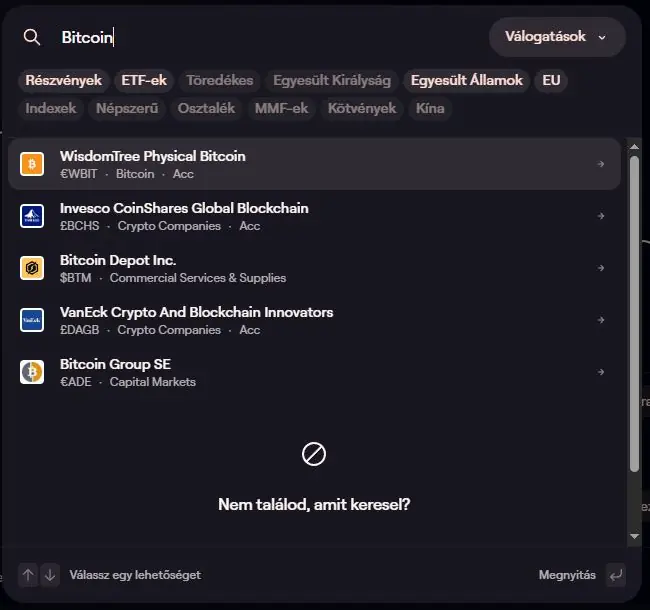
Task: Click the arrow on Bitcoin Group SE row
Action: 601,372
